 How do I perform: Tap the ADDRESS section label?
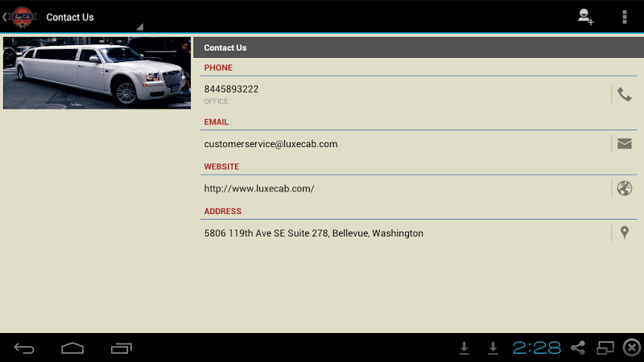[223, 212]
